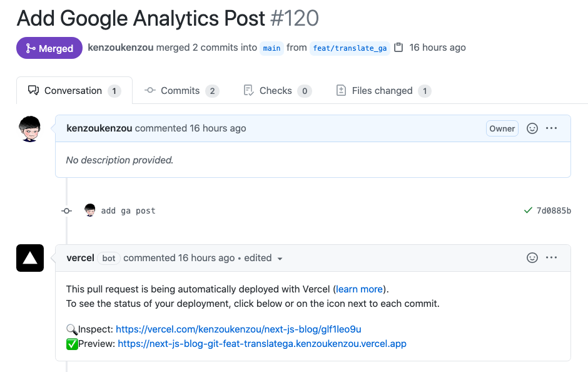
Task: View the Files changed tab
Action: (x=383, y=91)
